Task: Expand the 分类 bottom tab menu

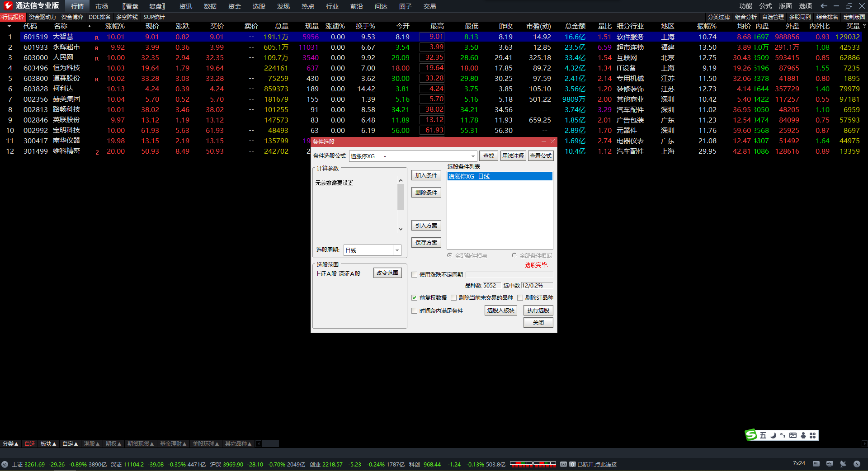Action: point(10,444)
